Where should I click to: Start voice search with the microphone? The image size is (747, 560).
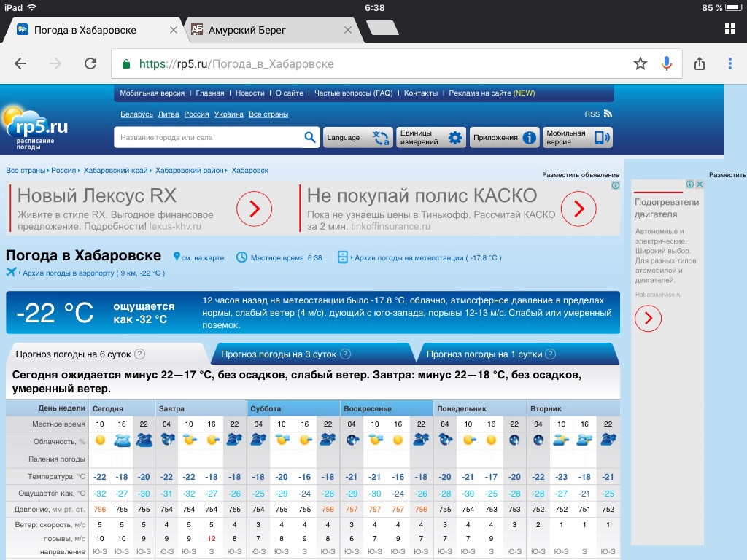pos(667,63)
